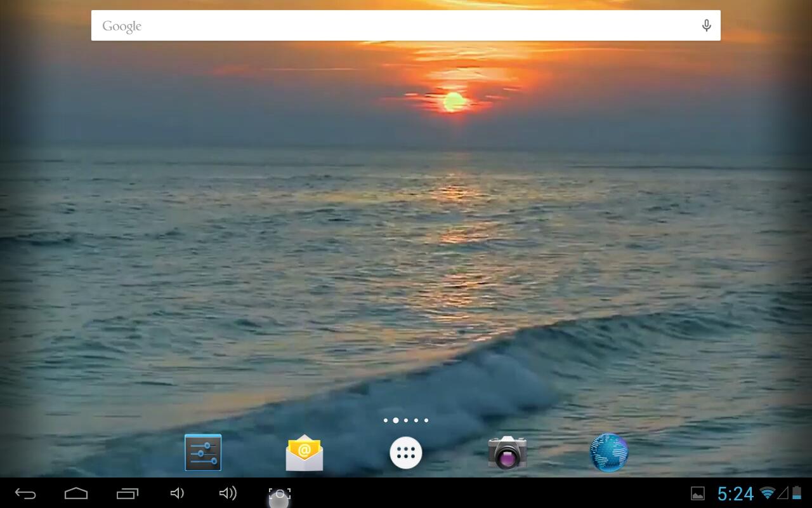Image resolution: width=812 pixels, height=508 pixels.
Task: Tap the Home navigation button
Action: coord(76,493)
